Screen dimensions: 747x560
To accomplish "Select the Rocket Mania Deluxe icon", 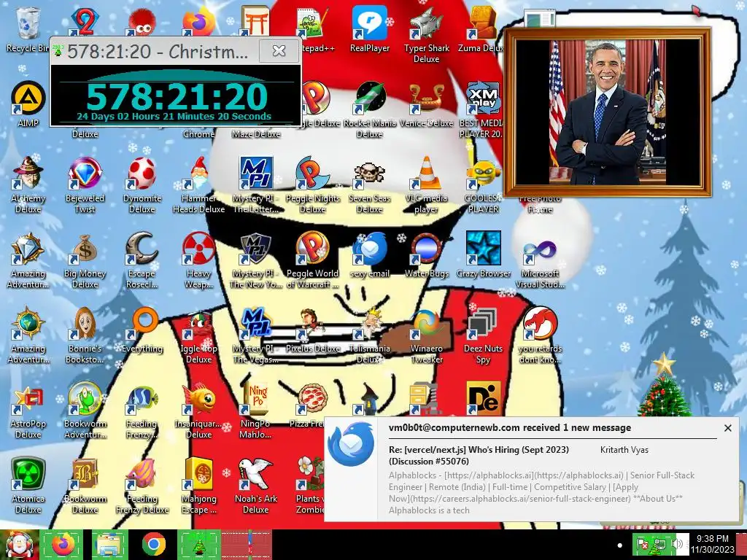I will [x=370, y=109].
